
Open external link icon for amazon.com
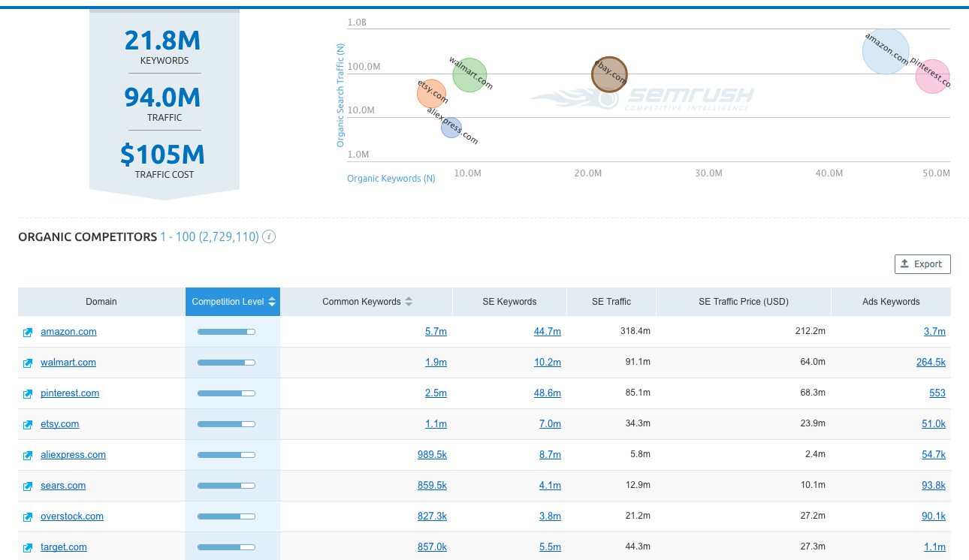(28, 333)
